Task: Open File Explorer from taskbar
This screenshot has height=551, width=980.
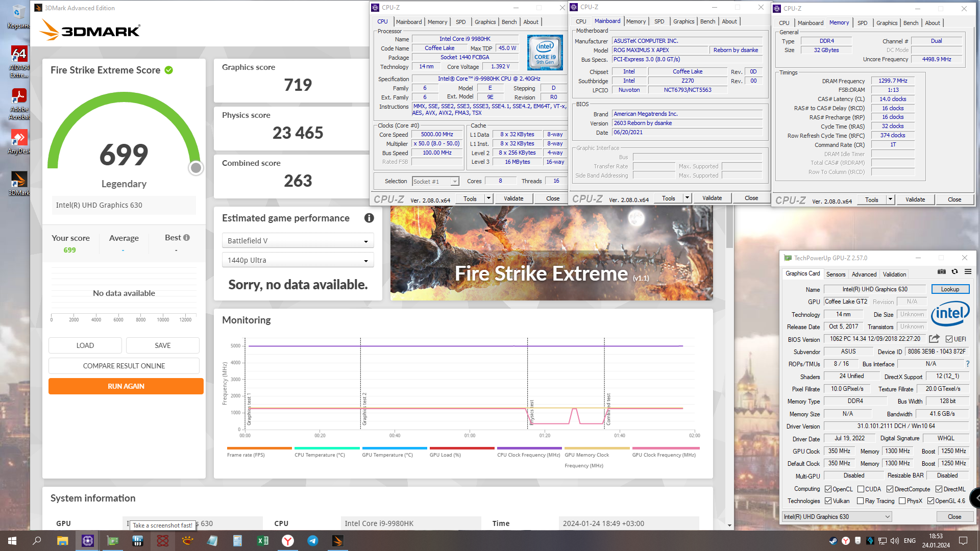Action: [62, 541]
